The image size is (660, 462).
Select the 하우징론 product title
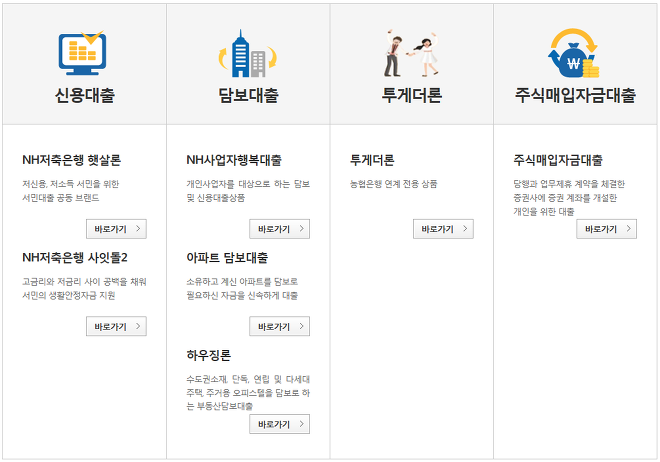tap(209, 355)
